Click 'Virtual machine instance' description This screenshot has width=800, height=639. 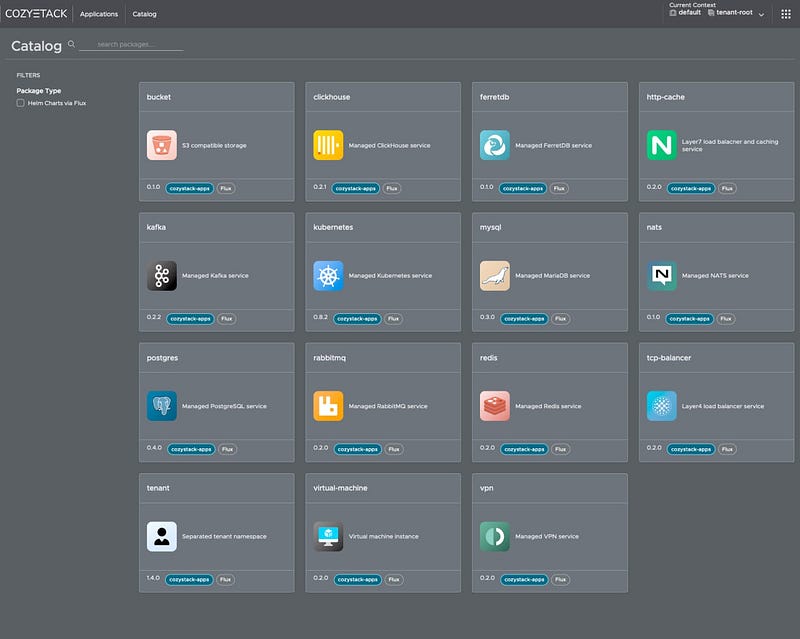tap(384, 536)
